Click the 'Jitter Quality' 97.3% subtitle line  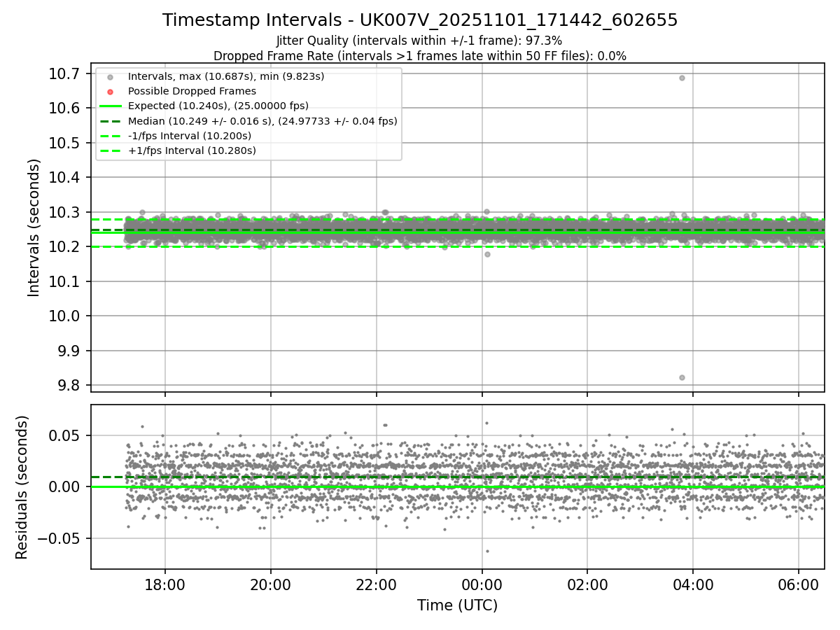[x=419, y=41]
